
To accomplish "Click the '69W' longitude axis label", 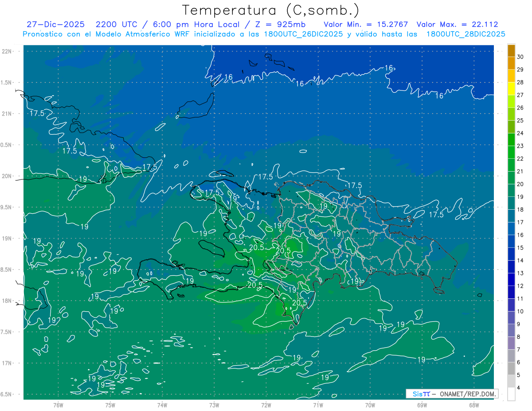I will (x=422, y=405).
